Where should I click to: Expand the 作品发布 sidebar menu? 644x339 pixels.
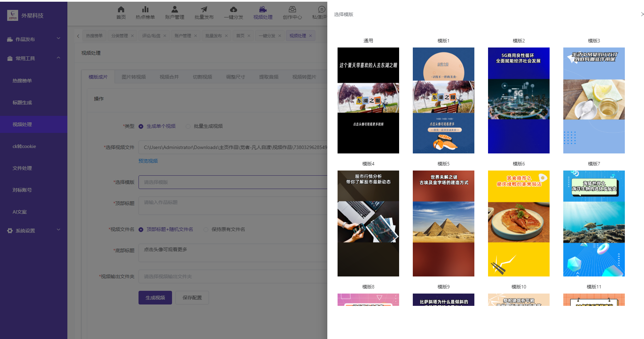[34, 39]
